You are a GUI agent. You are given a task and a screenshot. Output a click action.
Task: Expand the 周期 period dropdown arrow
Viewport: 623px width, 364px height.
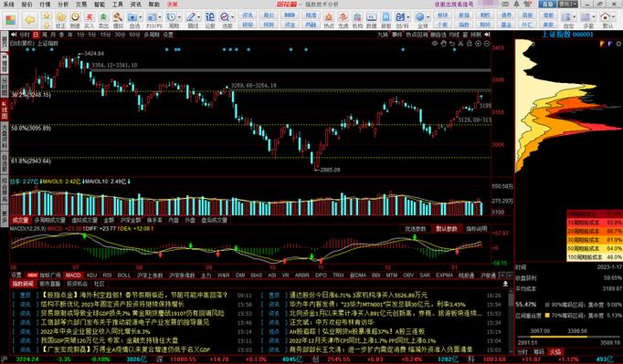pyautogui.click(x=179, y=17)
